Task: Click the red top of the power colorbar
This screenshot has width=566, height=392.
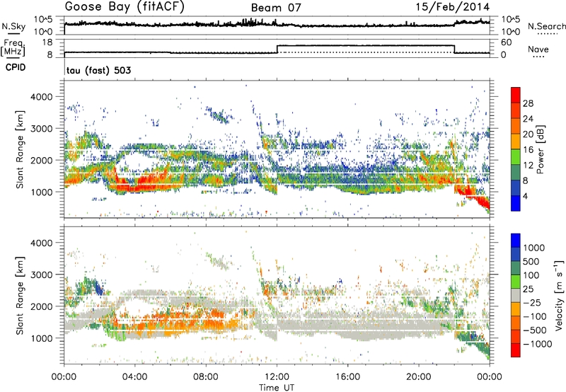Action: 516,95
